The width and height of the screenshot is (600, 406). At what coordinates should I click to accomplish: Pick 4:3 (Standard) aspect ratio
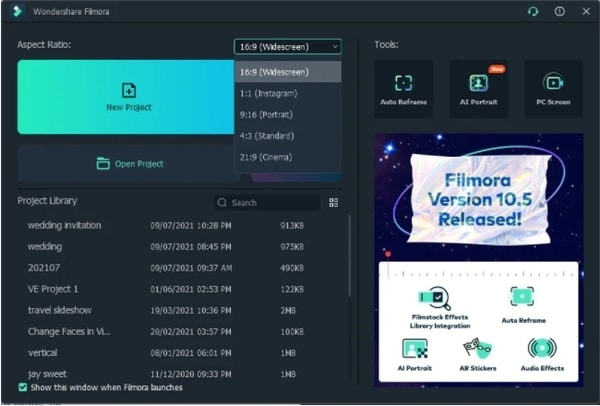[x=288, y=136]
